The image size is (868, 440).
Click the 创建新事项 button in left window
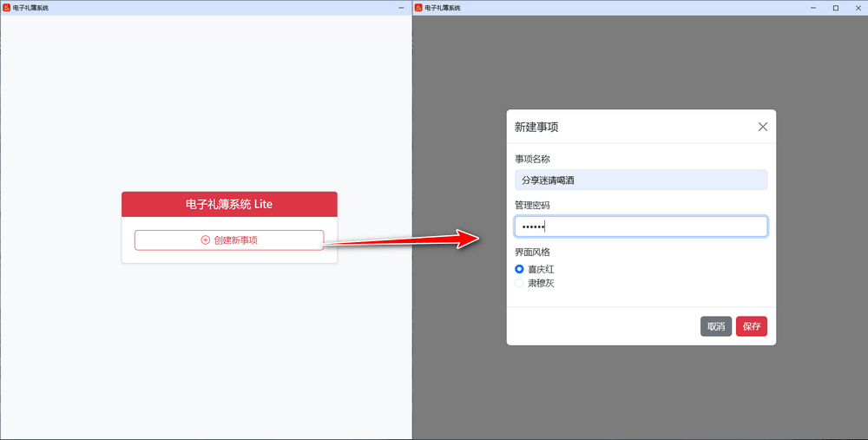(x=229, y=240)
